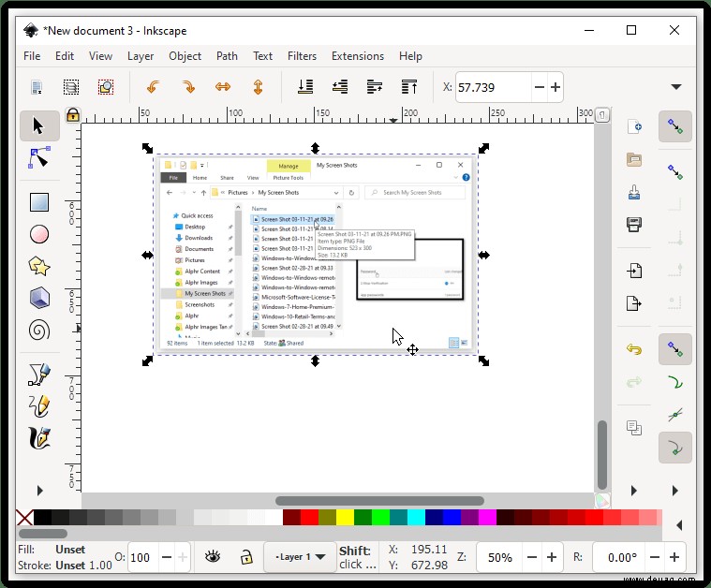This screenshot has height=588, width=711.
Task: Create a new document icon
Action: click(634, 126)
